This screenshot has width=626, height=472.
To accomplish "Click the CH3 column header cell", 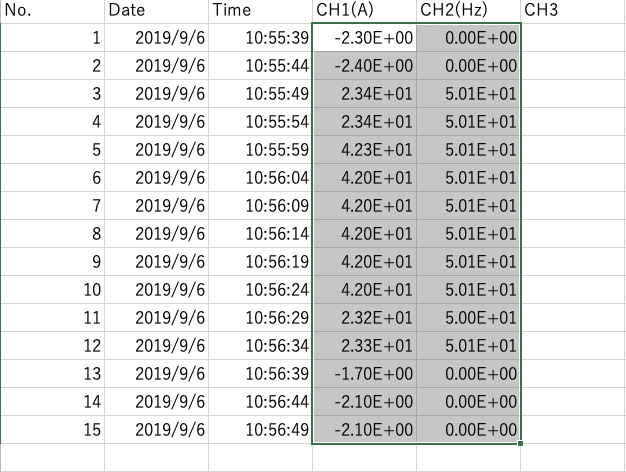I will coord(573,11).
